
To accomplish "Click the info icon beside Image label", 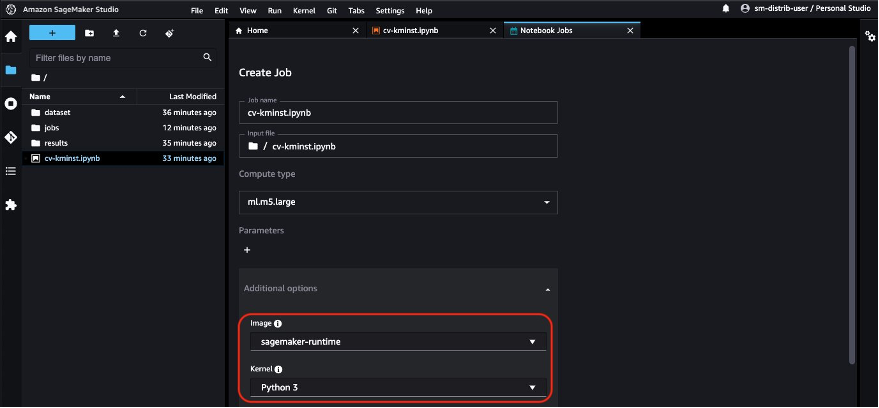I will 278,323.
